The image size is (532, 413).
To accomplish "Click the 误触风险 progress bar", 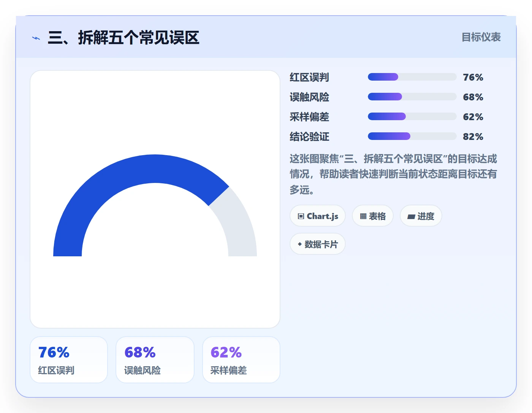I will coord(412,97).
